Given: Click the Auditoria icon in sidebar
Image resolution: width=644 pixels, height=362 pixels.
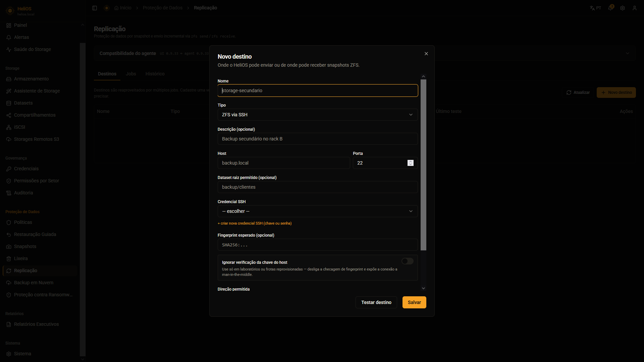Looking at the screenshot, I should pos(9,193).
